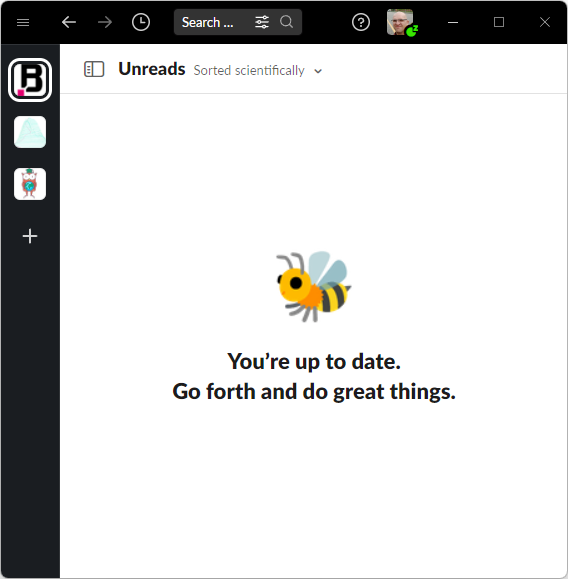Open the user profile avatar
The height and width of the screenshot is (579, 568).
[400, 22]
